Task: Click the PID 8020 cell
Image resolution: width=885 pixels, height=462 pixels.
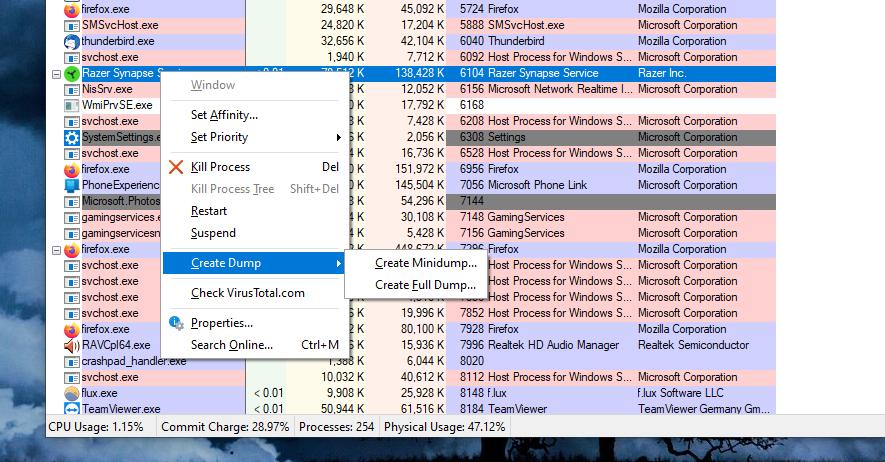Action: (472, 361)
